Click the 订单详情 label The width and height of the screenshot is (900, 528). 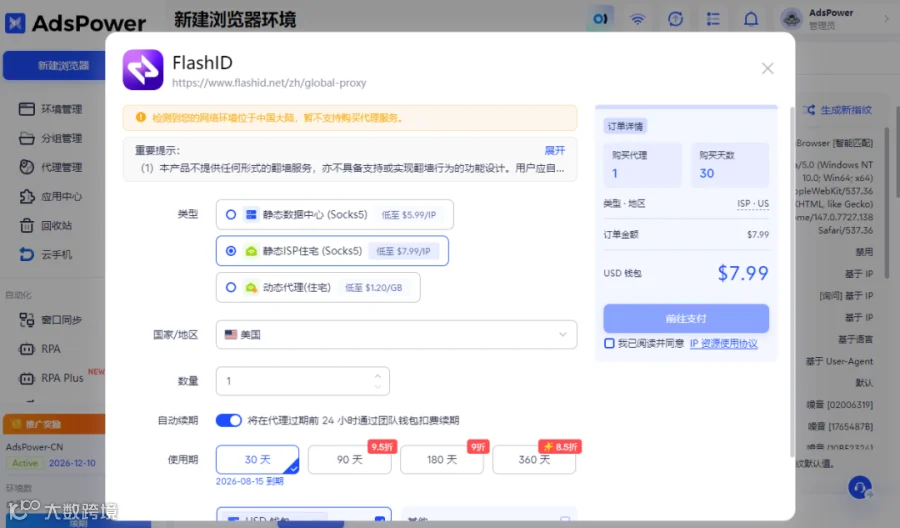click(x=625, y=126)
